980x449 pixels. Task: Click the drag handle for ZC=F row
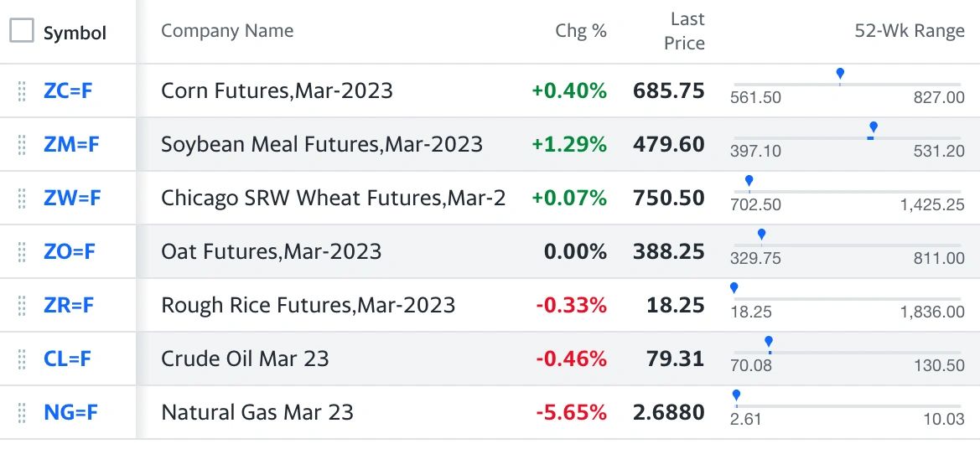click(x=22, y=91)
